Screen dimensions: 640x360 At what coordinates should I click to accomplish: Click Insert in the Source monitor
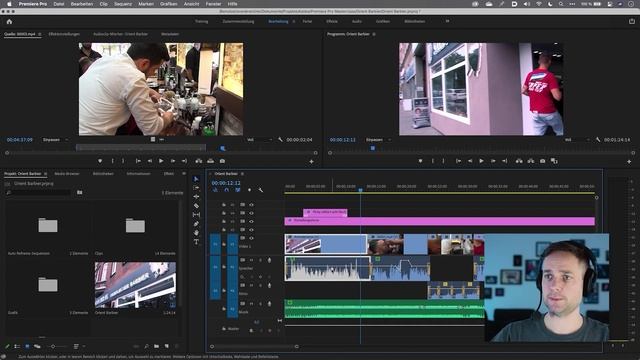tap(198, 161)
